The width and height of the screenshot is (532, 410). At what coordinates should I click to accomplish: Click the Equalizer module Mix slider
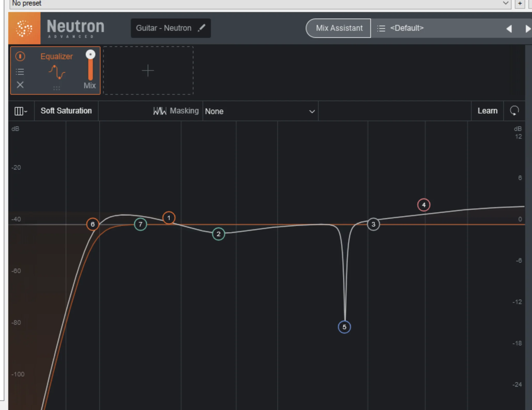click(x=90, y=67)
